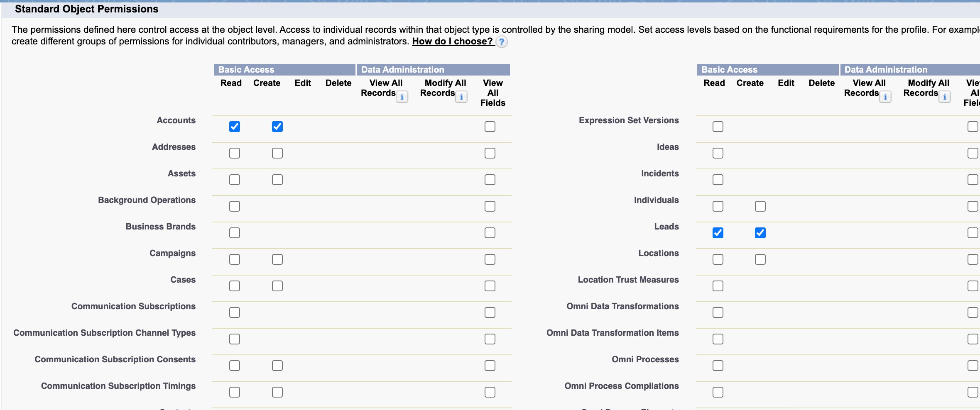Enable Read for Omni Processes

(x=718, y=366)
